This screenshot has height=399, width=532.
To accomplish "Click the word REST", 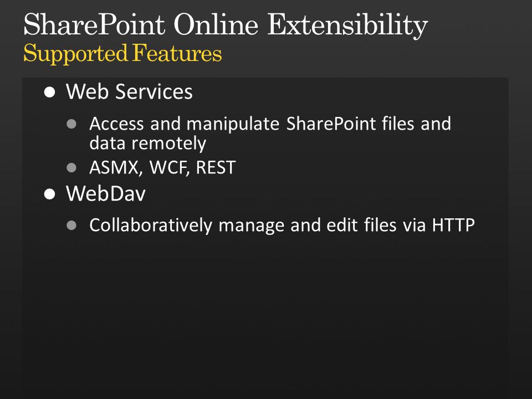I will coord(216,167).
